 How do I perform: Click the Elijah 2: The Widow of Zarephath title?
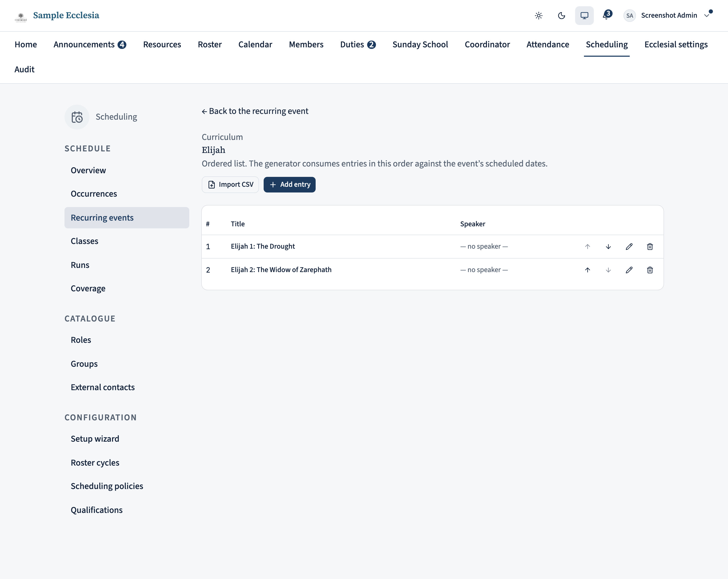point(281,270)
